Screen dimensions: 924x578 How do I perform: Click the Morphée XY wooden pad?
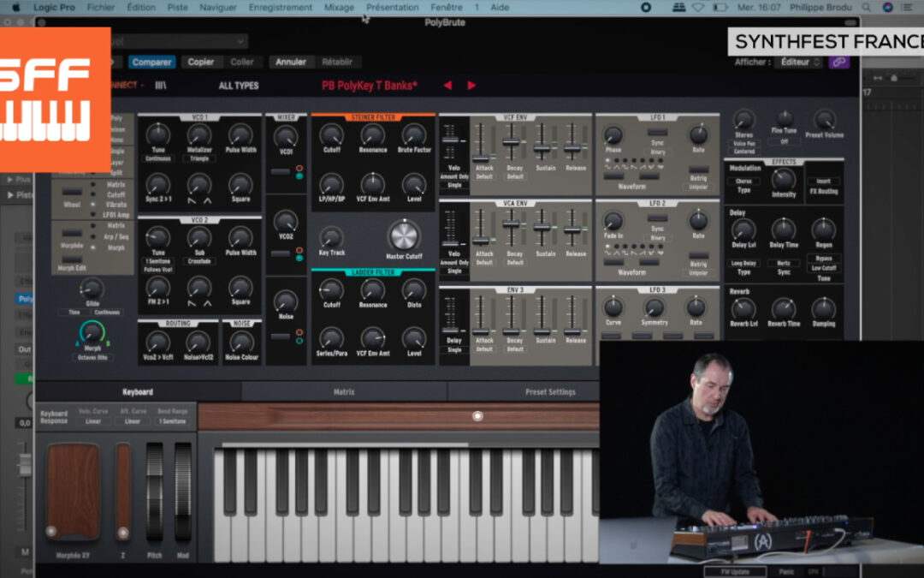73,492
